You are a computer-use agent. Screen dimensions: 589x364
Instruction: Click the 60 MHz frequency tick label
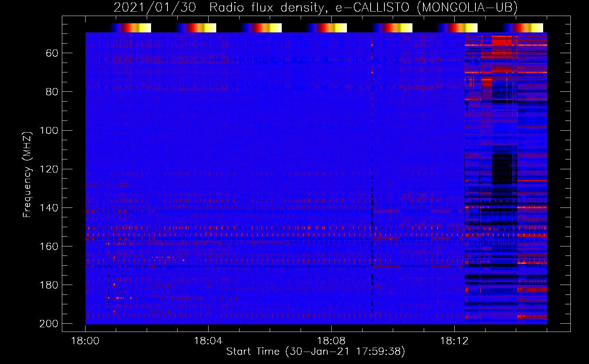click(x=52, y=54)
